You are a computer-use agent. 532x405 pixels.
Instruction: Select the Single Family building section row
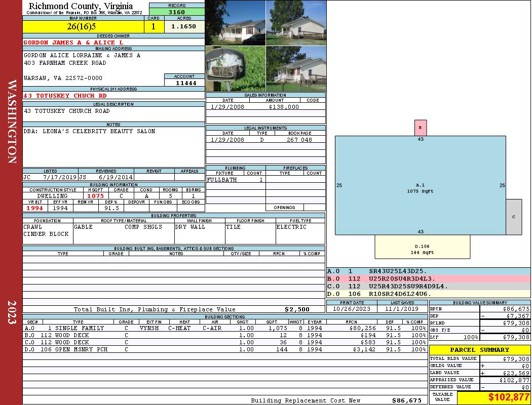(224, 328)
